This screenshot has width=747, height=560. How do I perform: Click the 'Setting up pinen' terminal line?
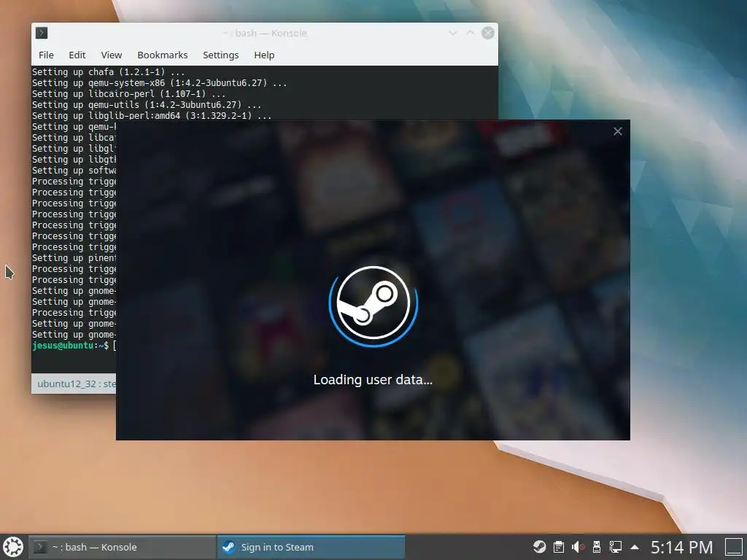click(x=74, y=258)
